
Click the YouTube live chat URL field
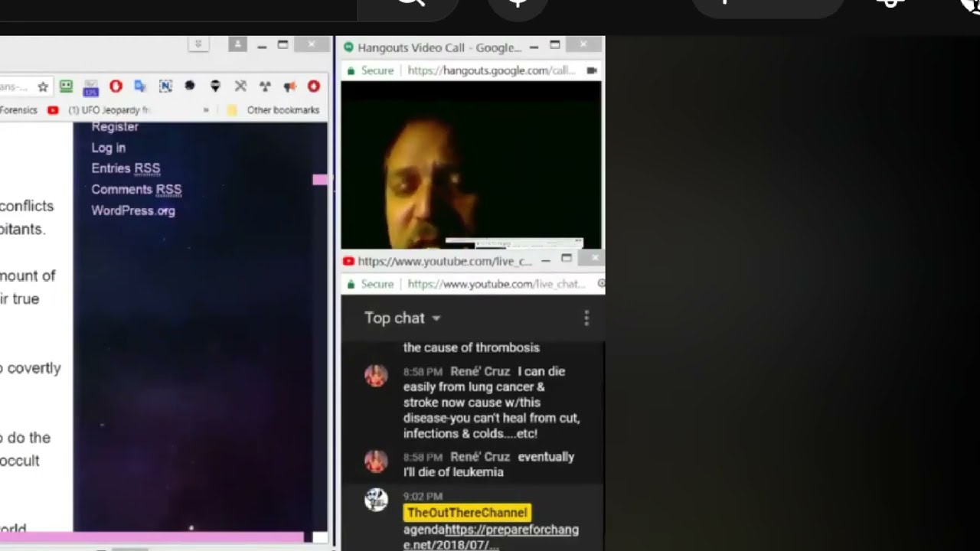[x=497, y=284]
